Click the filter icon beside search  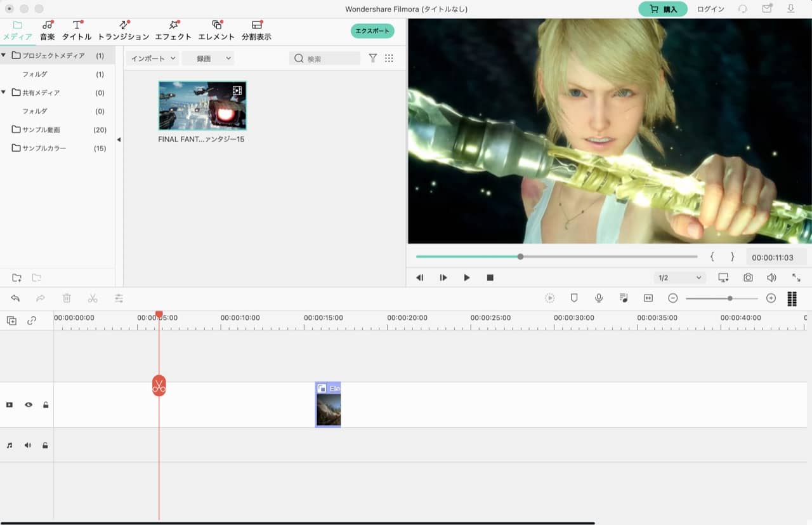[x=373, y=58]
